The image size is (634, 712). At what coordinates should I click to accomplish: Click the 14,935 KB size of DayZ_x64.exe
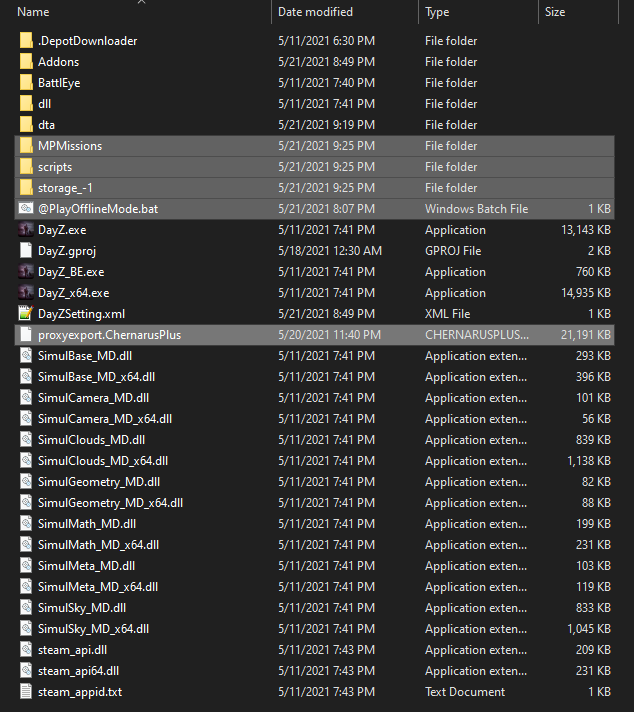(x=586, y=292)
